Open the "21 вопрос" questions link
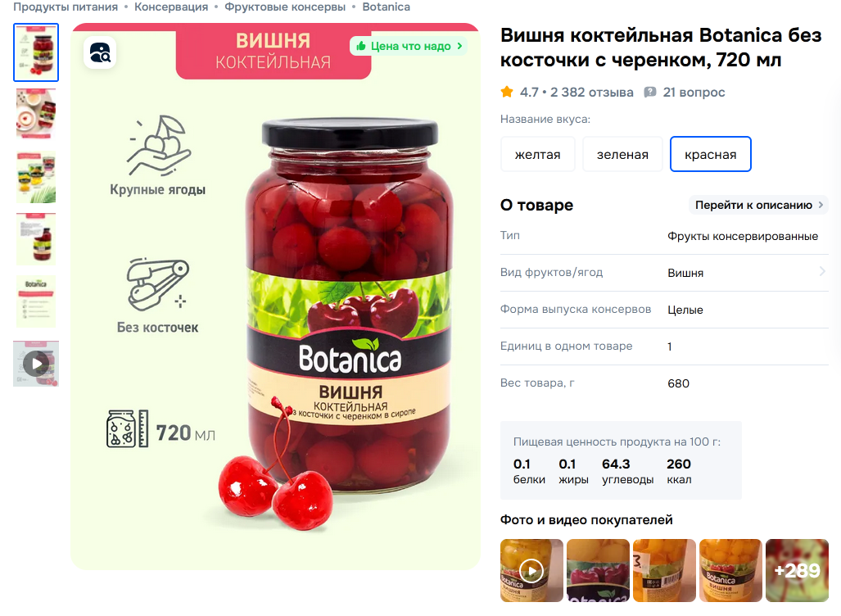This screenshot has height=616, width=841. (694, 93)
